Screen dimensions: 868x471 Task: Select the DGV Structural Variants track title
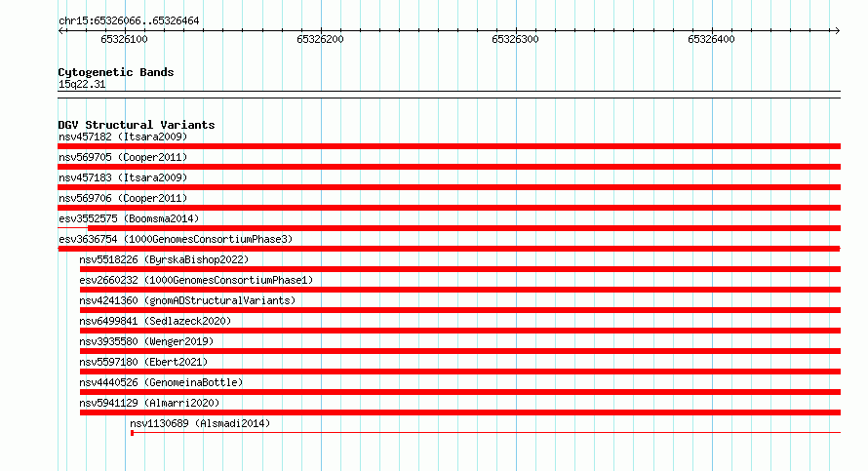[137, 125]
